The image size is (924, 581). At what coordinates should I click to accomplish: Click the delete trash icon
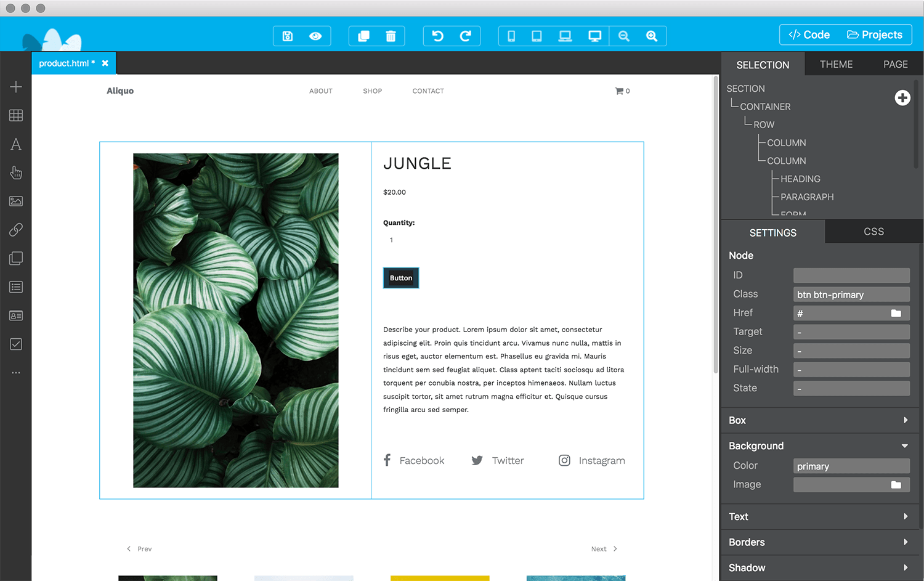point(391,36)
